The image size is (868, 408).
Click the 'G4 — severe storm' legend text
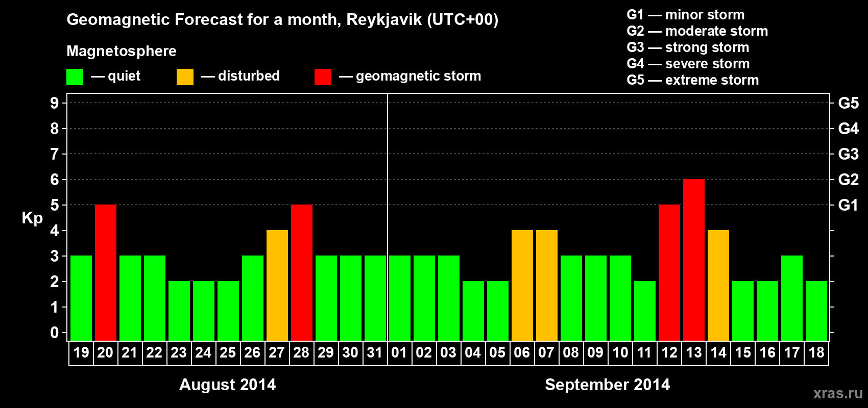point(688,64)
